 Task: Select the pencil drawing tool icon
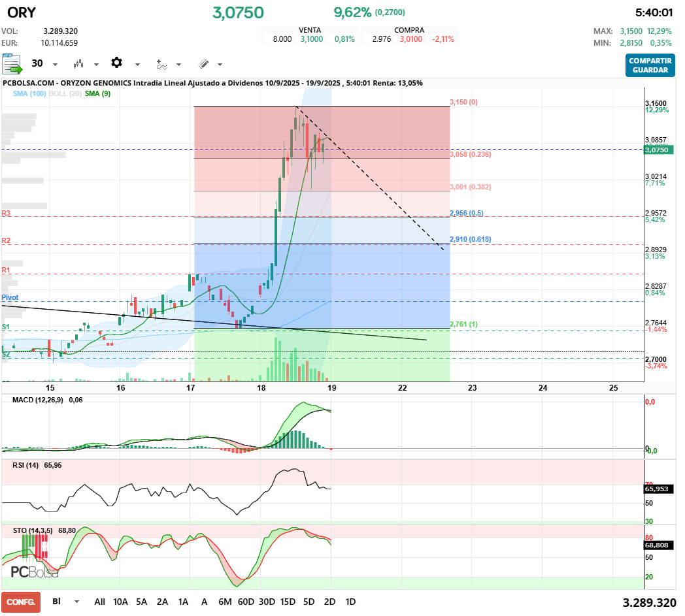click(x=203, y=64)
